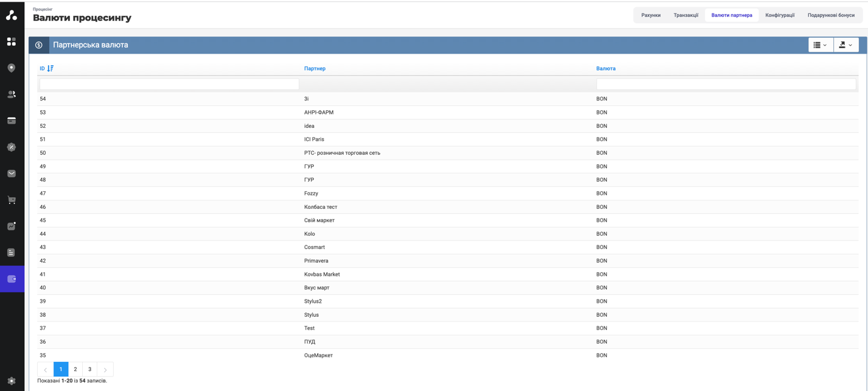The height and width of the screenshot is (391, 868).
Task: Select the location pin icon in sidebar
Action: [12, 68]
